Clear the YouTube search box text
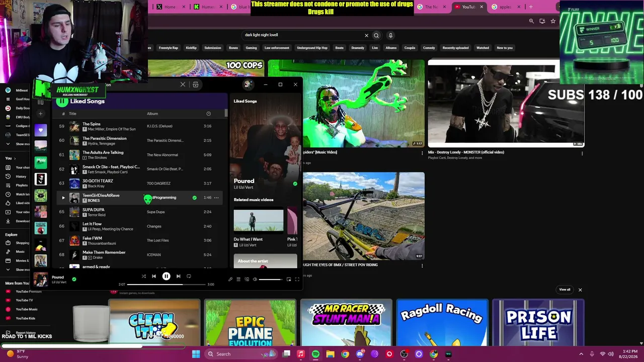Image resolution: width=644 pixels, height=362 pixels. point(366,35)
